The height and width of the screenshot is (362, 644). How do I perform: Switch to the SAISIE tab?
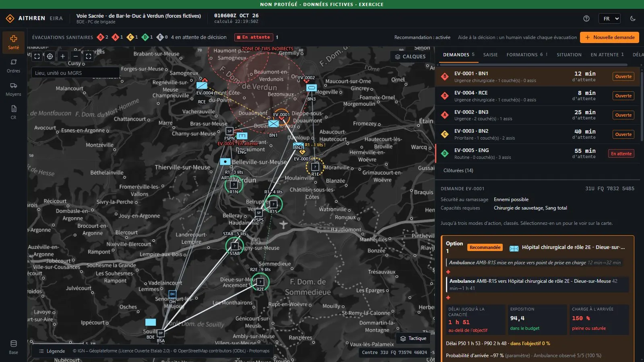click(491, 55)
